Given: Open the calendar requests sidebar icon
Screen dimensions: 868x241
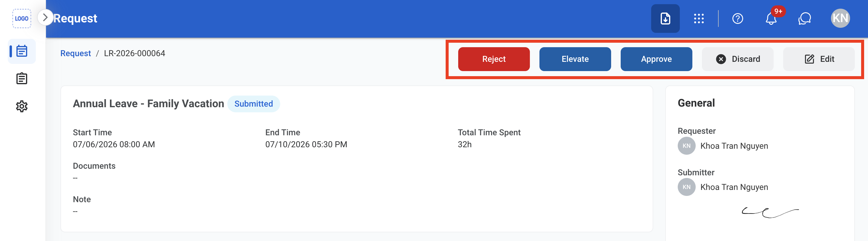Looking at the screenshot, I should [x=22, y=51].
